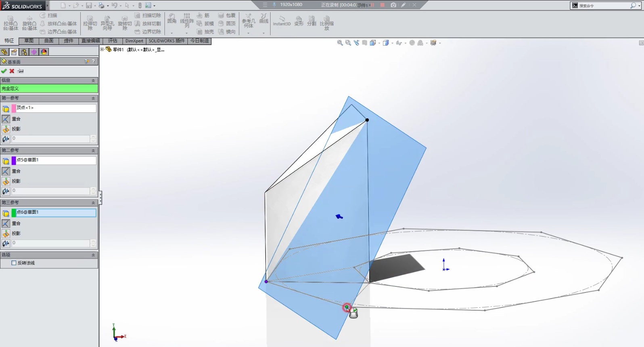Click the Previous View icon
The height and width of the screenshot is (347, 644).
click(356, 43)
